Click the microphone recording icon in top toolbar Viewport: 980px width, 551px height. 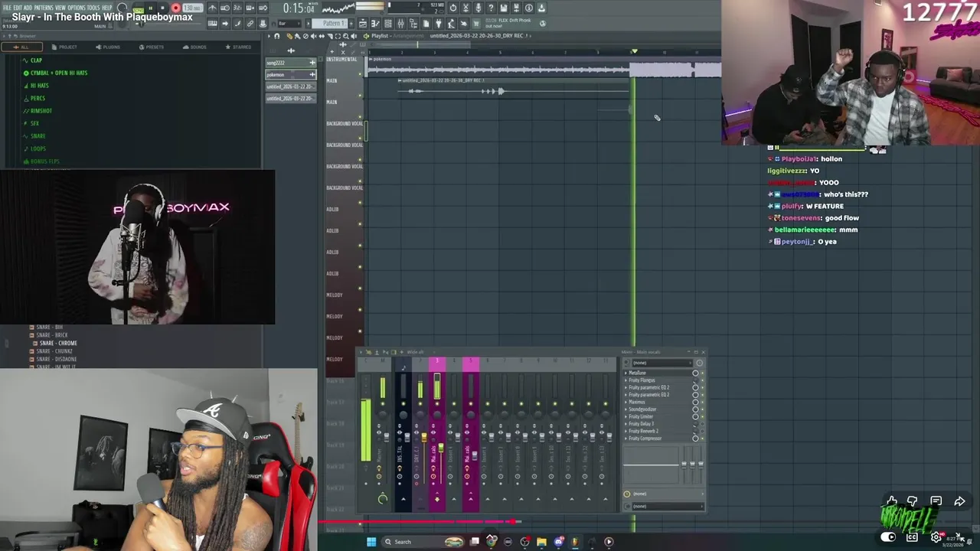point(479,8)
